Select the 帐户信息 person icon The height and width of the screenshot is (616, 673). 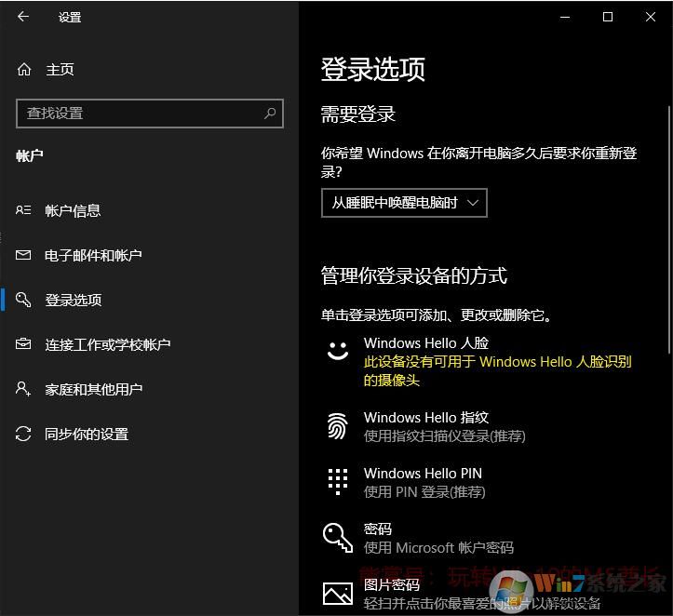click(23, 210)
